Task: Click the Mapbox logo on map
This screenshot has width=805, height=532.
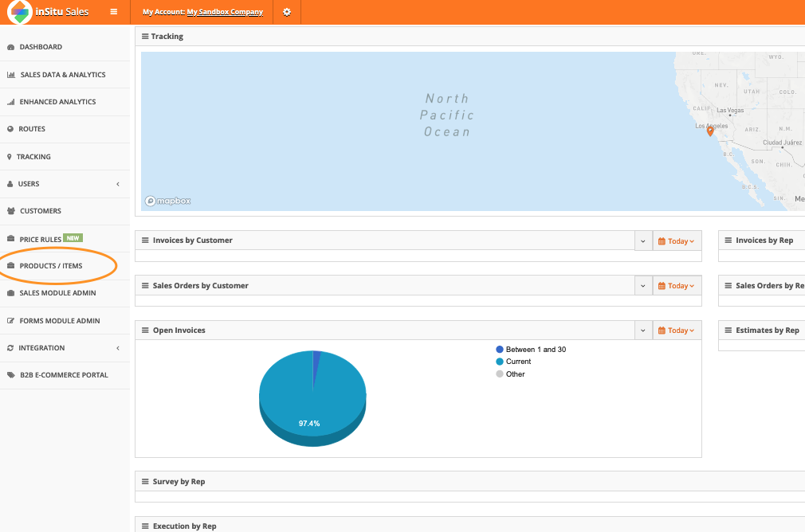Action: click(168, 201)
